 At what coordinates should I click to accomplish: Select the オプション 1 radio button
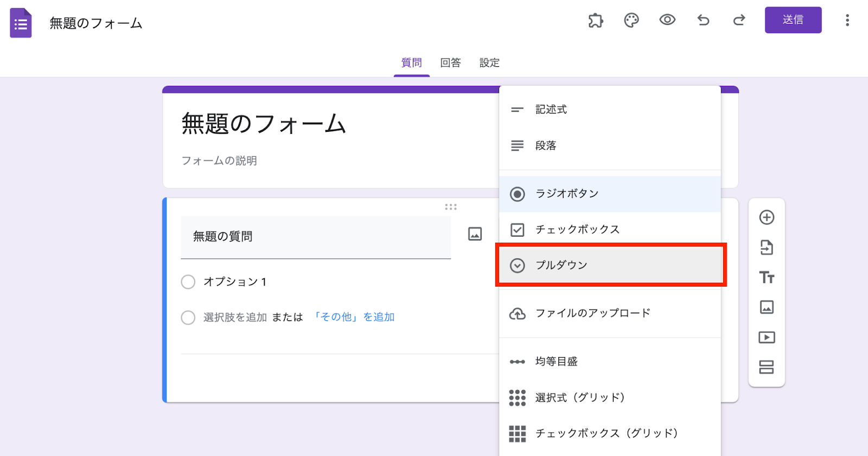point(188,282)
